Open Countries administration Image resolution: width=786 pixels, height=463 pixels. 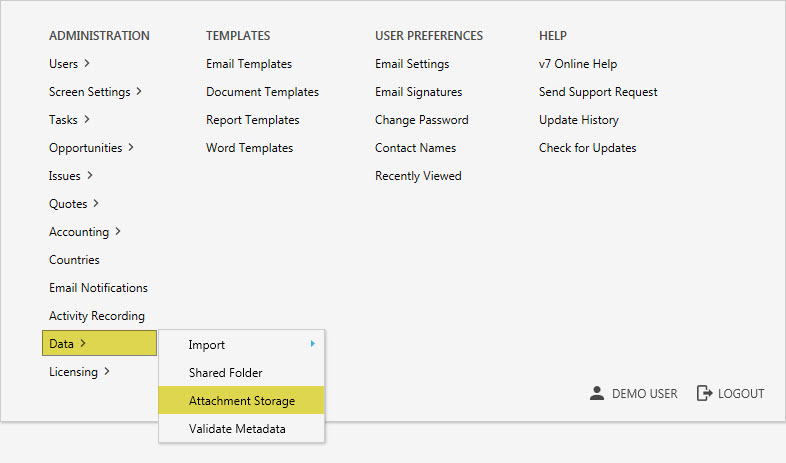74,260
